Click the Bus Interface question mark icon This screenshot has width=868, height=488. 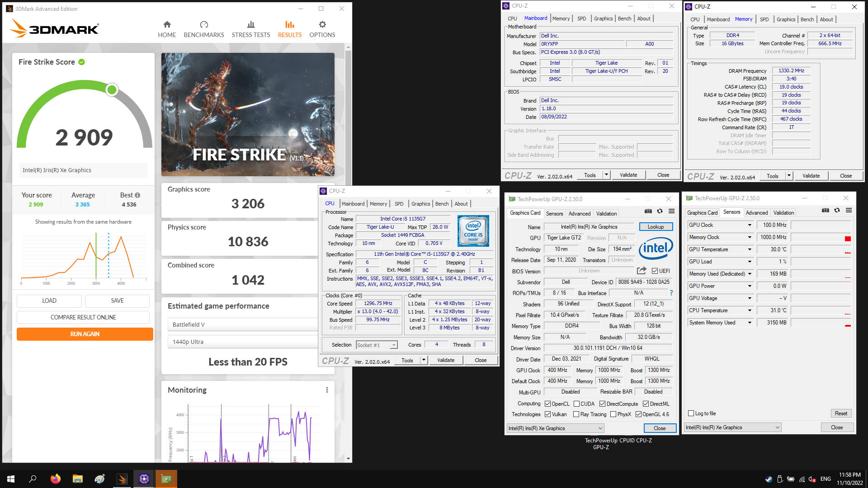point(671,293)
